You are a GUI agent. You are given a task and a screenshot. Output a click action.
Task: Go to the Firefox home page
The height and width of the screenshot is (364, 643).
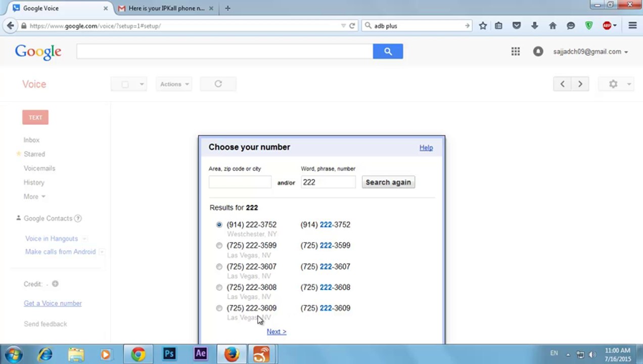(x=553, y=26)
